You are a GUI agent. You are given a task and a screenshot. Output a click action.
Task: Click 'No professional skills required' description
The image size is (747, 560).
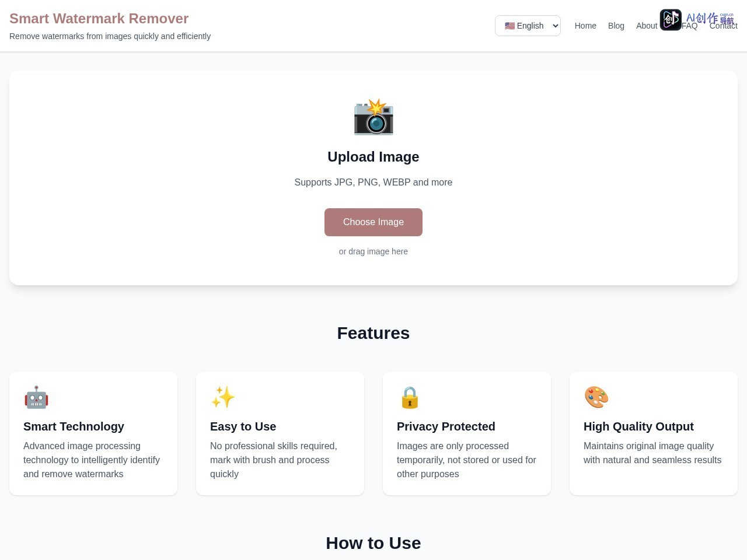pos(274,460)
